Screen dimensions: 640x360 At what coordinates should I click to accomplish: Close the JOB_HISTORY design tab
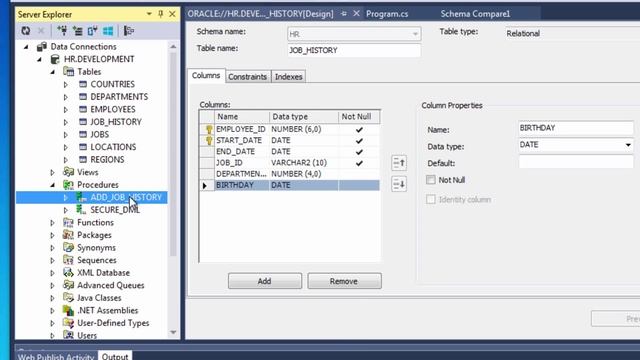click(x=356, y=14)
